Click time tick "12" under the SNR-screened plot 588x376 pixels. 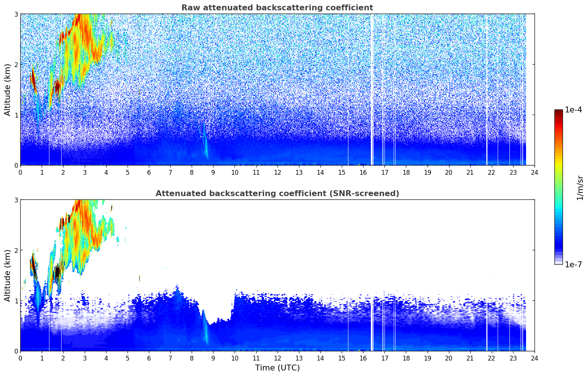pos(277,358)
